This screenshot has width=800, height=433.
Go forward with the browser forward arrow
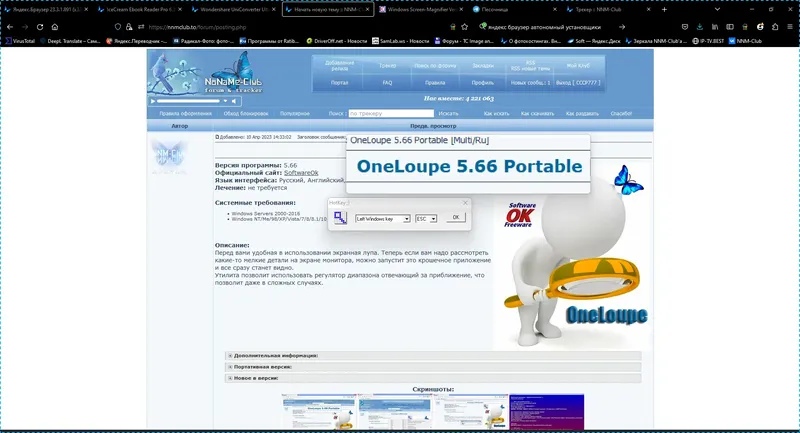point(24,27)
